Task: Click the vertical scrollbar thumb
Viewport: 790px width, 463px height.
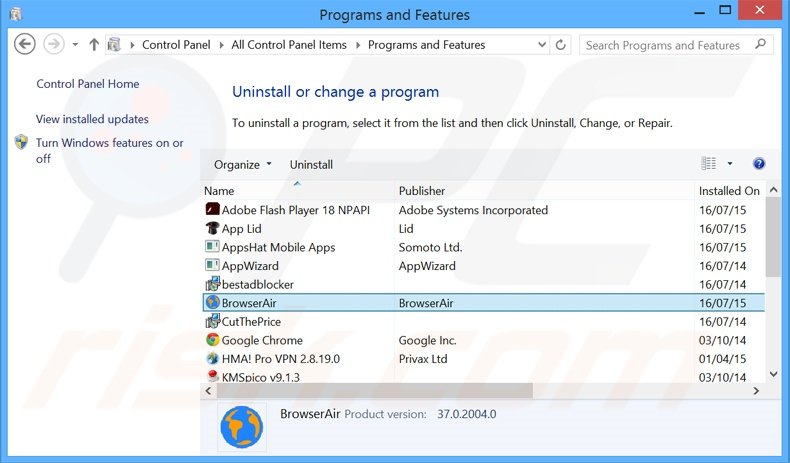Action: (773, 237)
